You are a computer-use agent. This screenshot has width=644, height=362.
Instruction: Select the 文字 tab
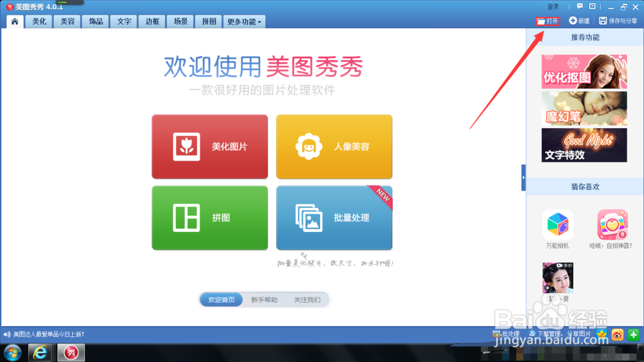click(x=124, y=21)
